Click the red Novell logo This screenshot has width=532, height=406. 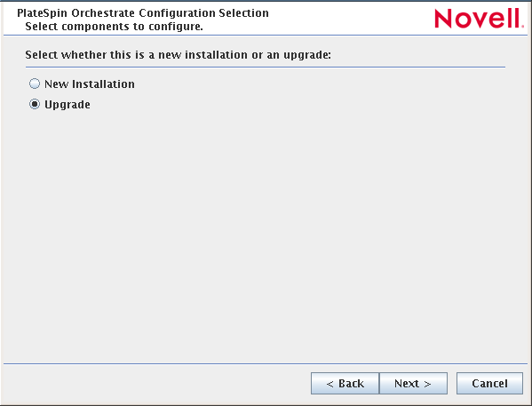tap(479, 19)
